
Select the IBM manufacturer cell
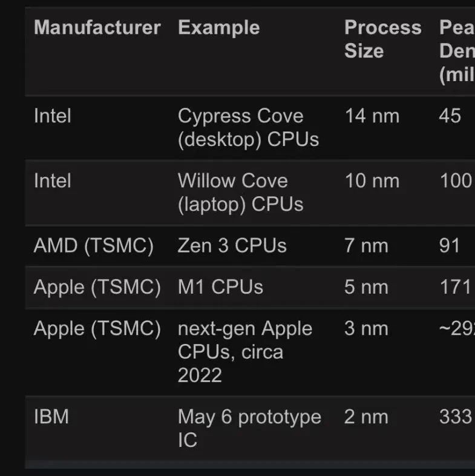pyautogui.click(x=51, y=417)
